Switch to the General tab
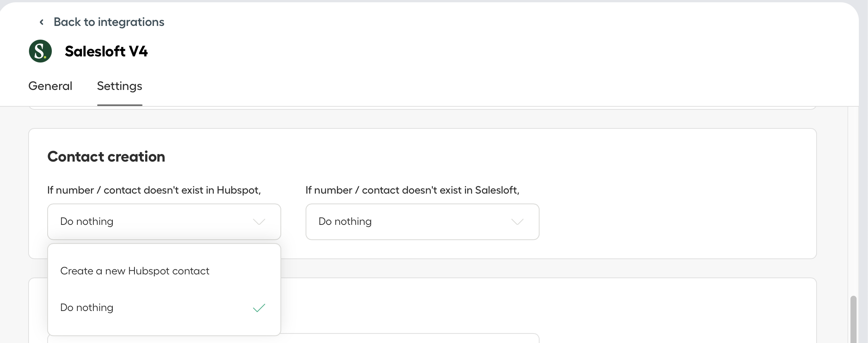The width and height of the screenshot is (868, 343). [50, 86]
